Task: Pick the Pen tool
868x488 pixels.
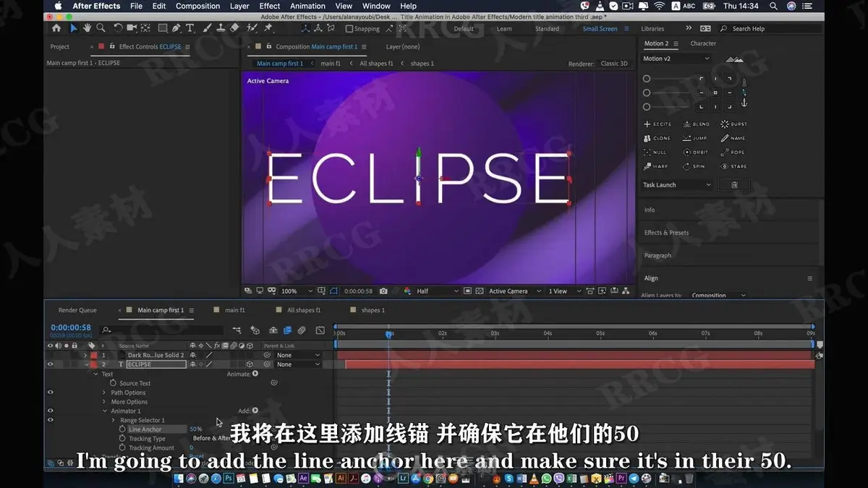Action: point(176,28)
